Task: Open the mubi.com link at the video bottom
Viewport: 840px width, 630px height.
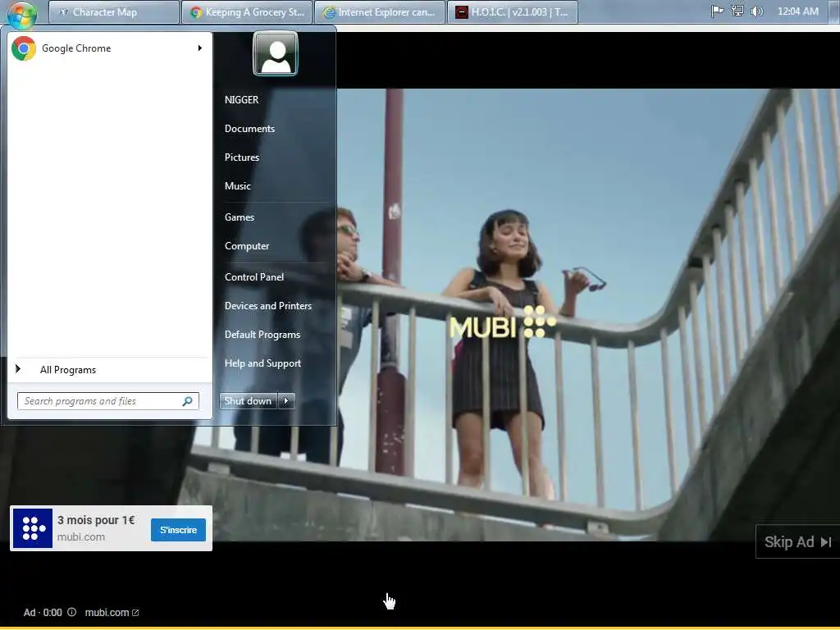Action: pyautogui.click(x=107, y=613)
